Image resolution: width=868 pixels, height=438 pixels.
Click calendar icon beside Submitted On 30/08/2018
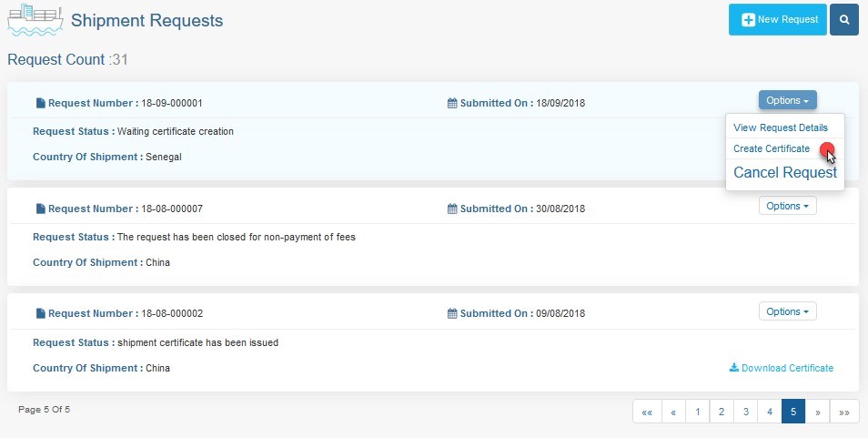[452, 209]
